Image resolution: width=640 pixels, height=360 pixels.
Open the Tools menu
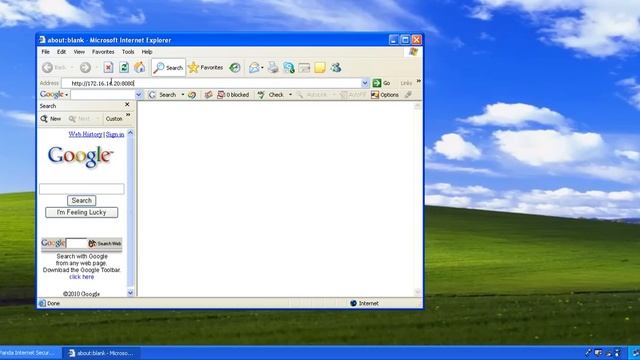128,52
